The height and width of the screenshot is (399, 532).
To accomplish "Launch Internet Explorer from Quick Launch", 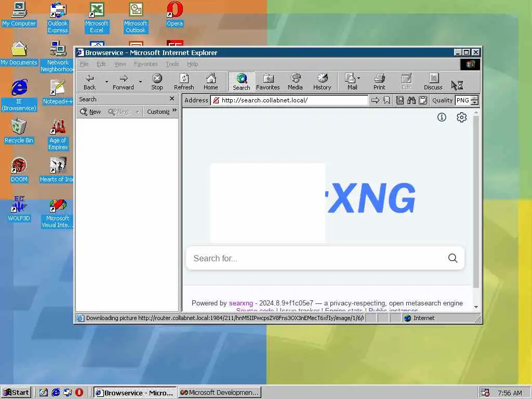I will 56,393.
